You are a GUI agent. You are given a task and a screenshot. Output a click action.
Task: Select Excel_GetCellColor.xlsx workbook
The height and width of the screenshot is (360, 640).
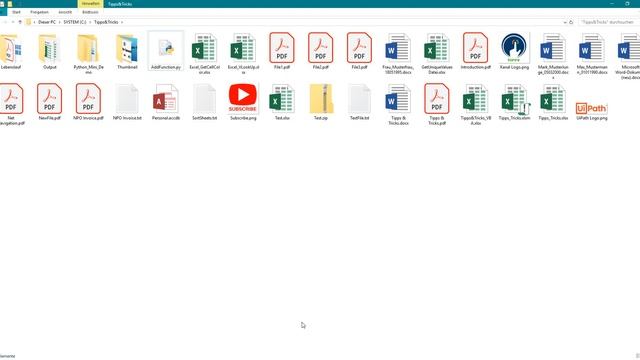[x=204, y=54]
